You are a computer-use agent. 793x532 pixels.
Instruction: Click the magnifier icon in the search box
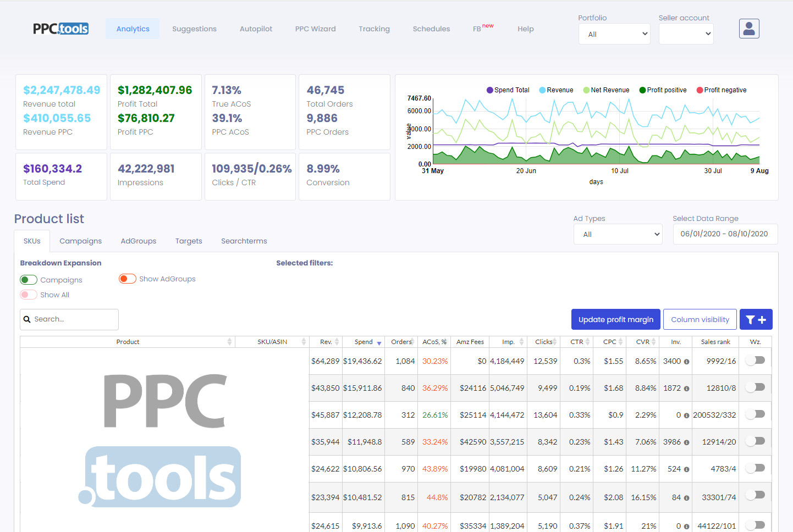[x=27, y=319]
